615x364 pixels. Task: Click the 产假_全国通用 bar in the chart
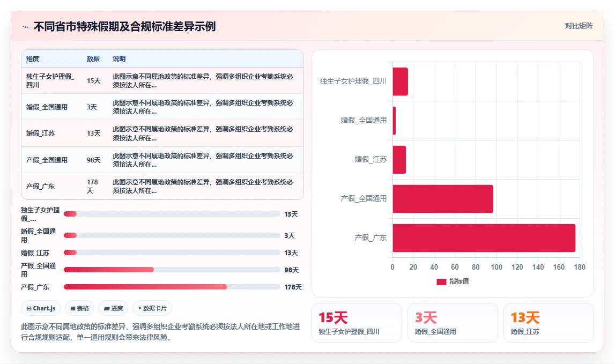[x=443, y=199]
